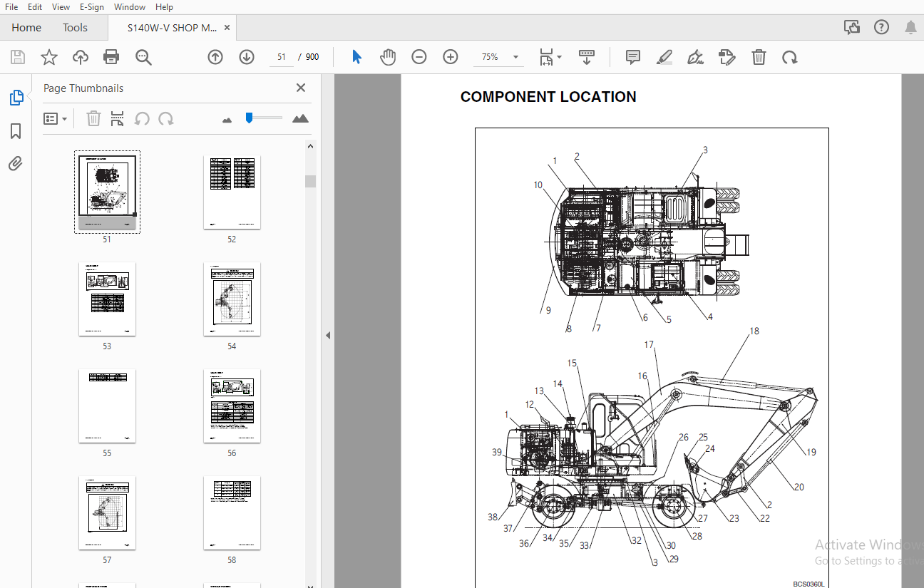
Task: Select page 54 thumbnail
Action: pos(232,299)
